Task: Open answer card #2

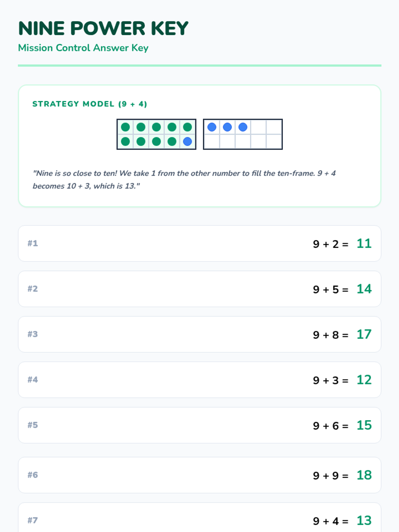Action: click(199, 289)
